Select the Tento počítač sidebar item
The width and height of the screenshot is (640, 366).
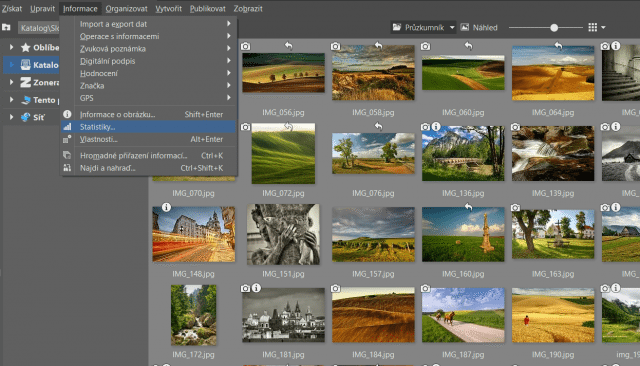coord(40,100)
